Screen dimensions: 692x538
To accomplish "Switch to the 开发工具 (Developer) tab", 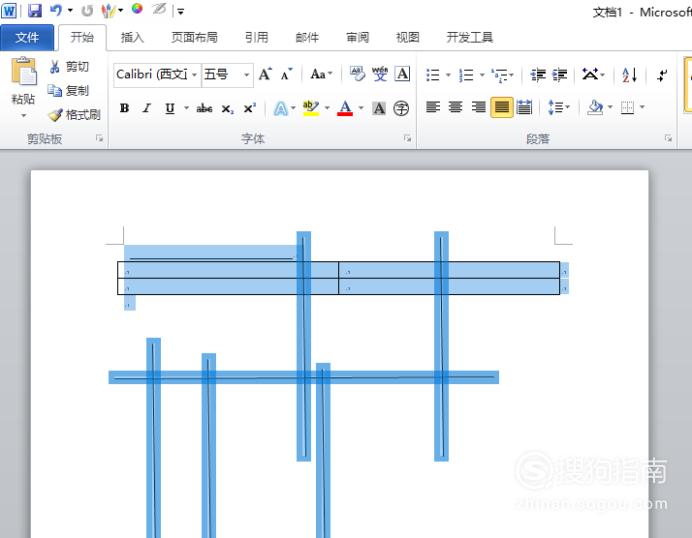I will 470,38.
